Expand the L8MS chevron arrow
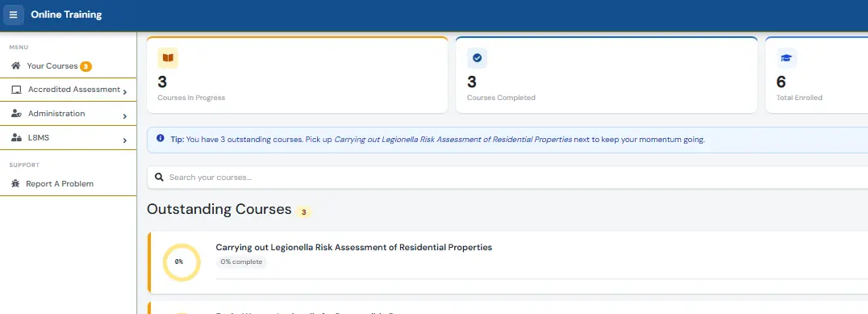 coord(124,140)
